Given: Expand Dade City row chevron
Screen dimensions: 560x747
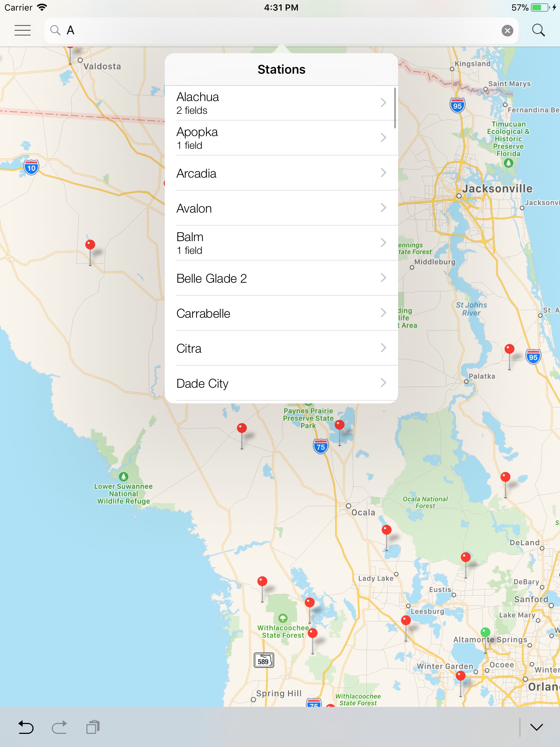Looking at the screenshot, I should (x=383, y=383).
